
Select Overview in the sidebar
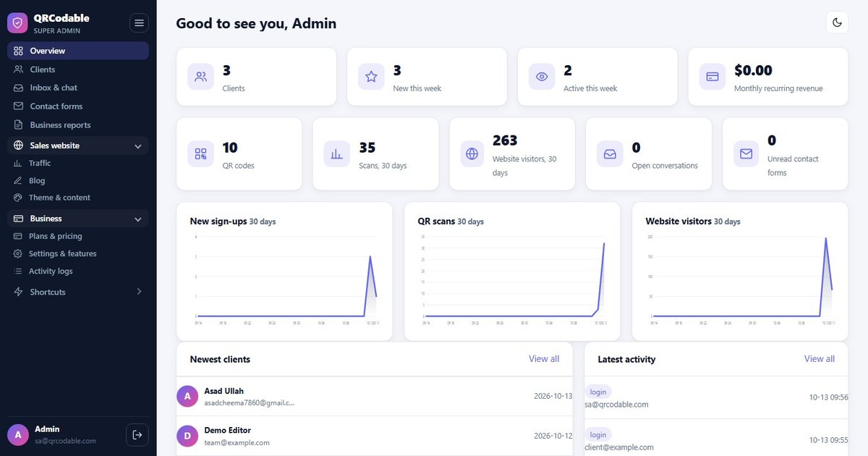pyautogui.click(x=78, y=51)
